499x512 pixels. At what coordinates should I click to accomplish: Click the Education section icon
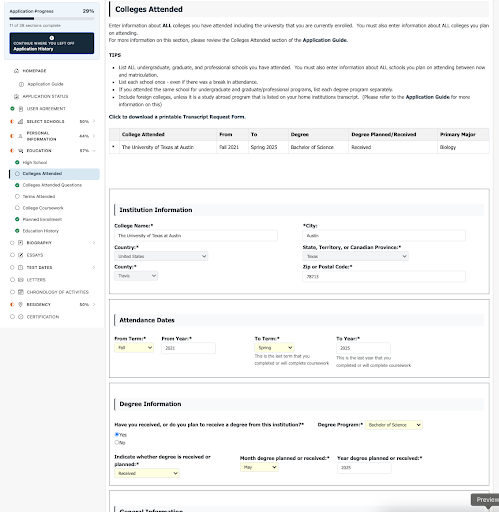tap(21, 151)
